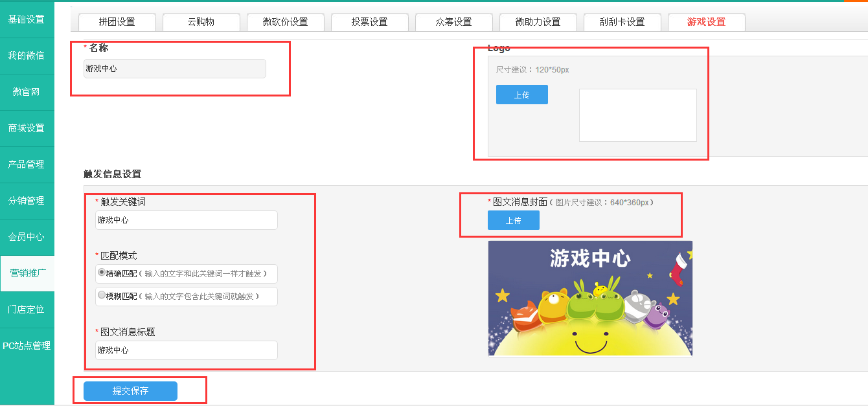Open 基础设置 in the sidebar
The height and width of the screenshot is (406, 868).
27,19
